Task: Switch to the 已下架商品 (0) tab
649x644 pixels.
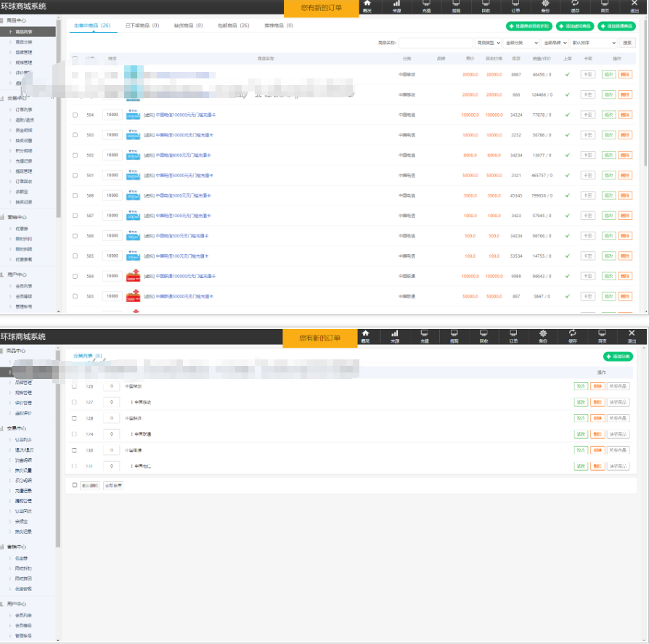Action: [x=142, y=25]
